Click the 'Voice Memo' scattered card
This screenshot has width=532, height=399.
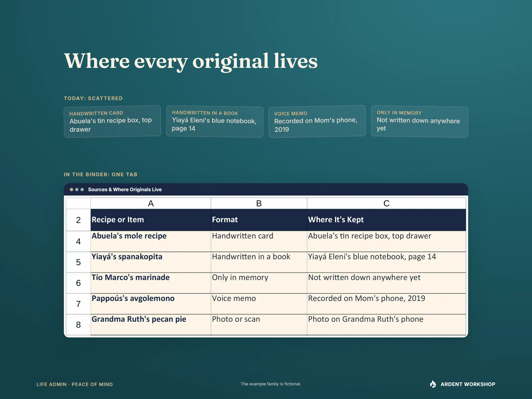(x=317, y=121)
